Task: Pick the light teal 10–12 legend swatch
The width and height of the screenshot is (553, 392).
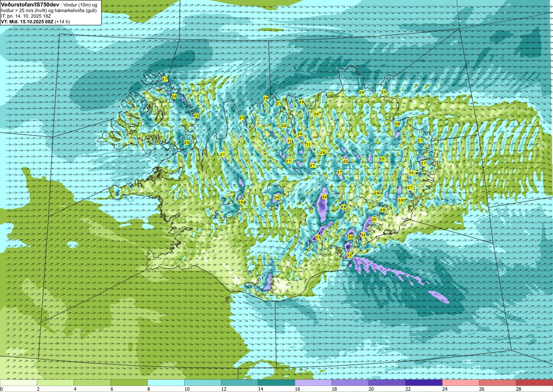Action: pos(203,383)
